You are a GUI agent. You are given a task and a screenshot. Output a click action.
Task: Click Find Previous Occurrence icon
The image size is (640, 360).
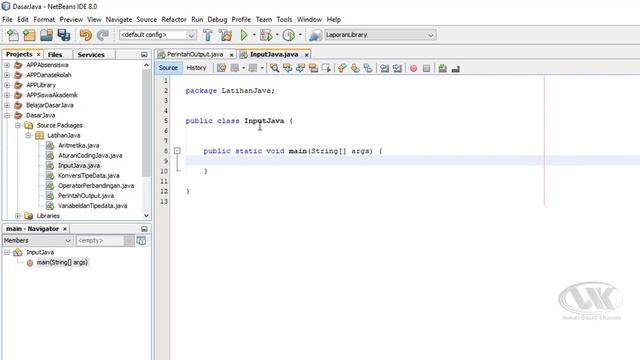[x=287, y=68]
